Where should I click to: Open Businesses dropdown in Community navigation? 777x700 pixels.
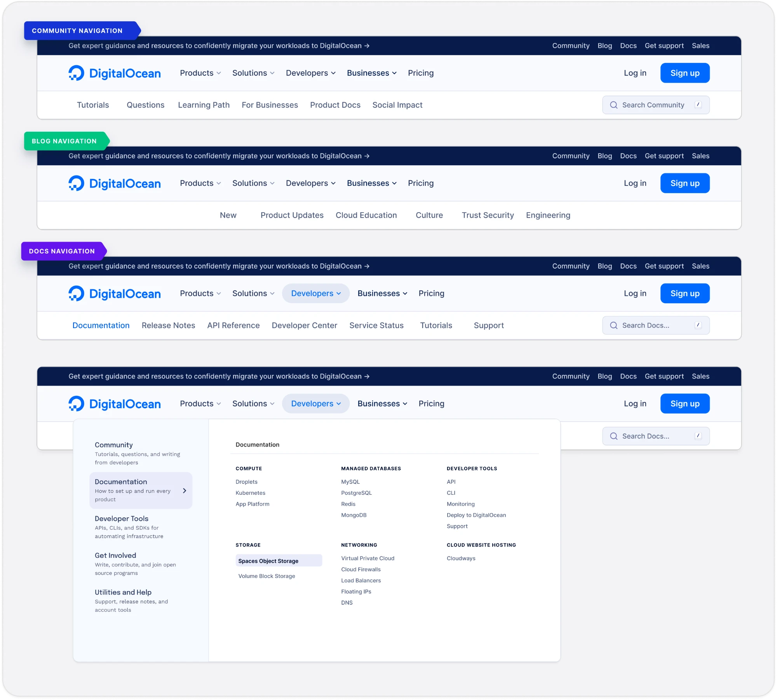(372, 73)
